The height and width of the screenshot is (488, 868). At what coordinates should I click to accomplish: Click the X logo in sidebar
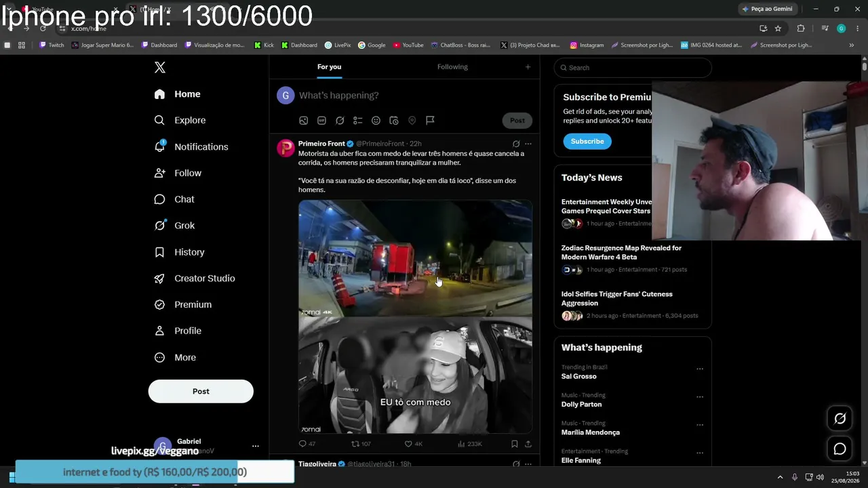tap(160, 67)
